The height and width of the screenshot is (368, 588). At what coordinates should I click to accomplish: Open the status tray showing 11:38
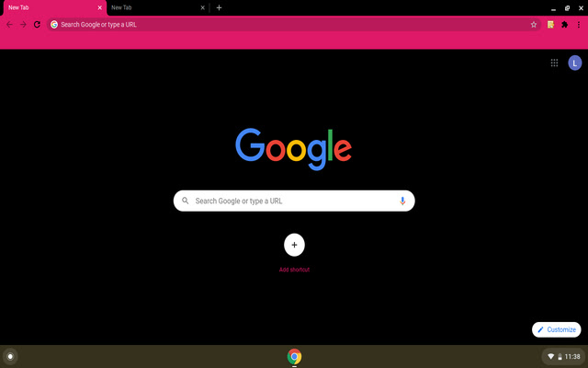coord(564,356)
